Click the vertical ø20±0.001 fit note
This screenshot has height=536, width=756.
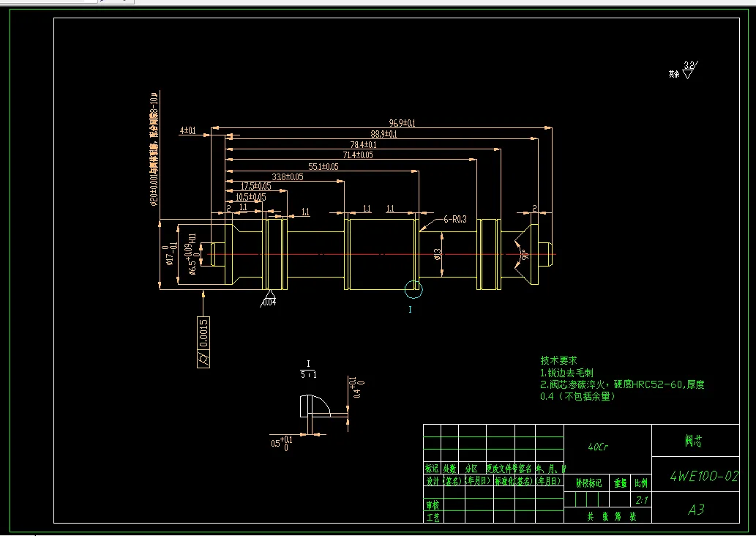[x=154, y=149]
